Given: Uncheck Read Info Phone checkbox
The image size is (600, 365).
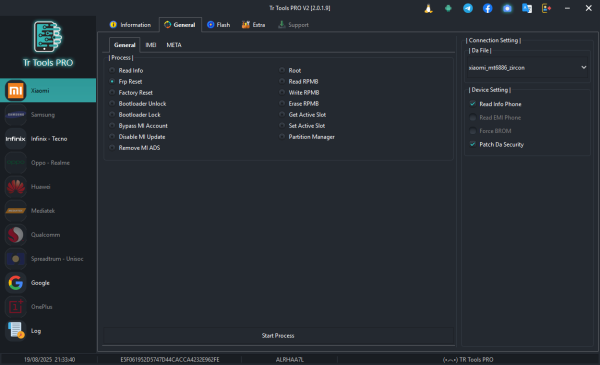Looking at the screenshot, I should click(473, 104).
